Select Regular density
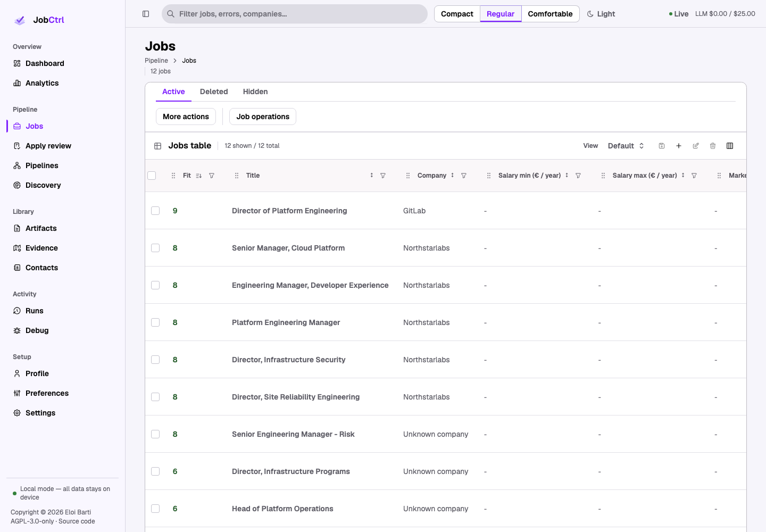The width and height of the screenshot is (766, 532). (x=501, y=14)
